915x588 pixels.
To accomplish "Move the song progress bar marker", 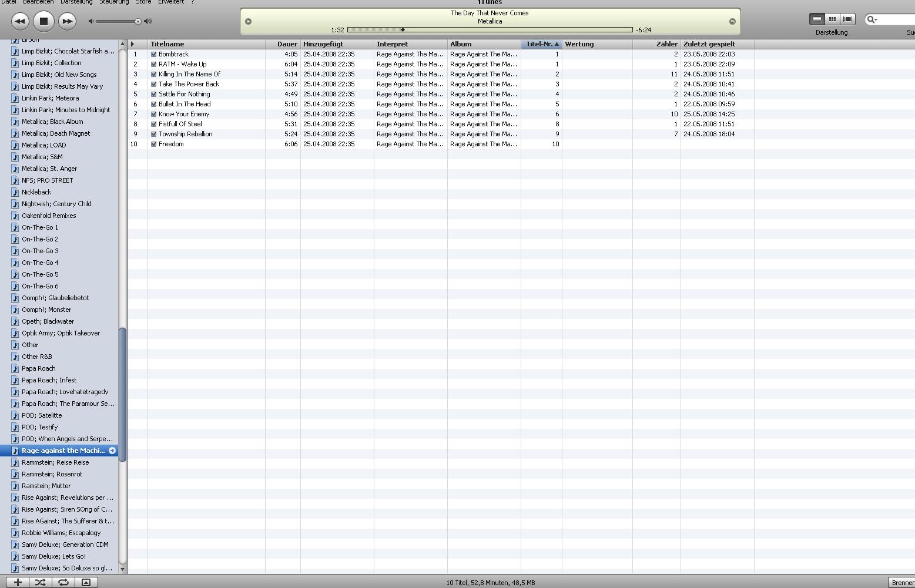I will click(403, 30).
